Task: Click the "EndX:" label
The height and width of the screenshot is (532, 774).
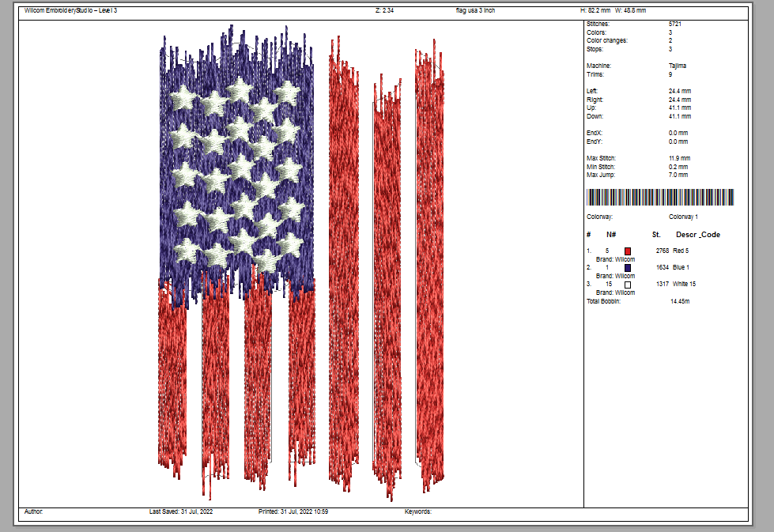Action: (x=595, y=133)
